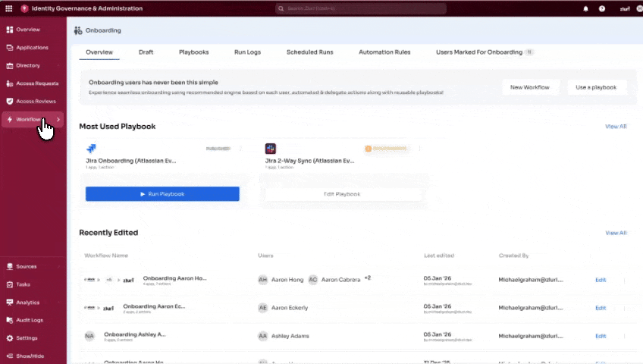Click the Users column header

pyautogui.click(x=265, y=256)
